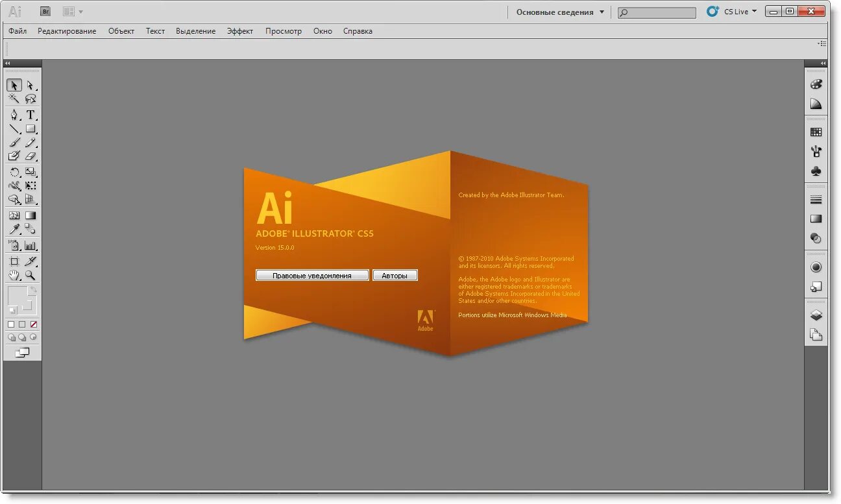Open the Graphic Styles panel
This screenshot has height=504, width=841.
pos(816,286)
